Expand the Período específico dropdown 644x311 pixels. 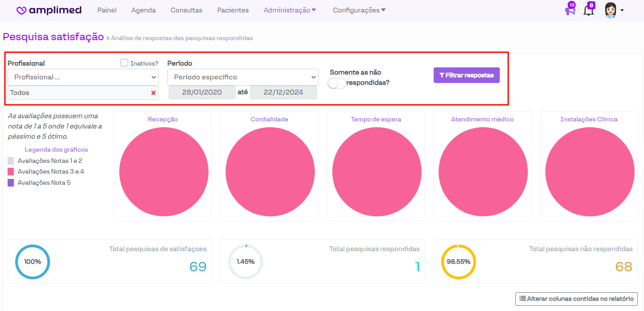click(243, 77)
